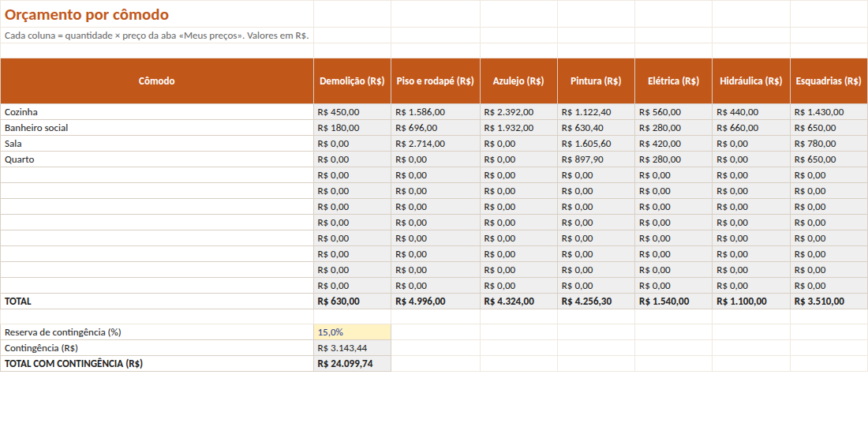Select the 'Piso e rodapé (R$)' header
The image size is (868, 442).
click(435, 81)
